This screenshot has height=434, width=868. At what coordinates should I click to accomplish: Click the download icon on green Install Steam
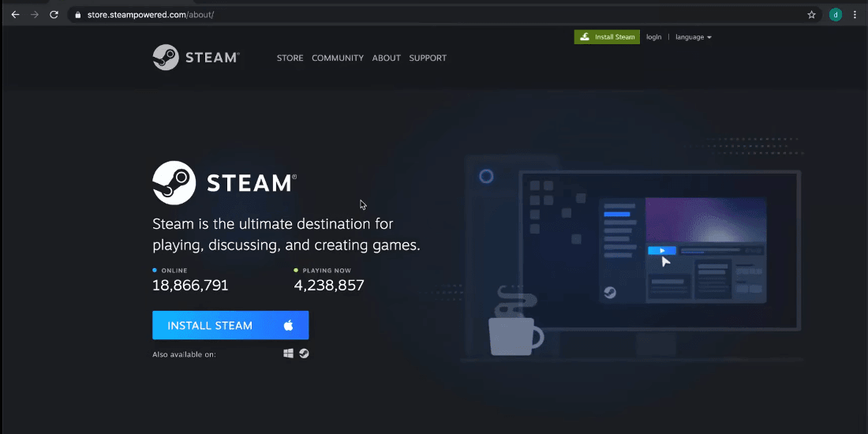(x=585, y=37)
